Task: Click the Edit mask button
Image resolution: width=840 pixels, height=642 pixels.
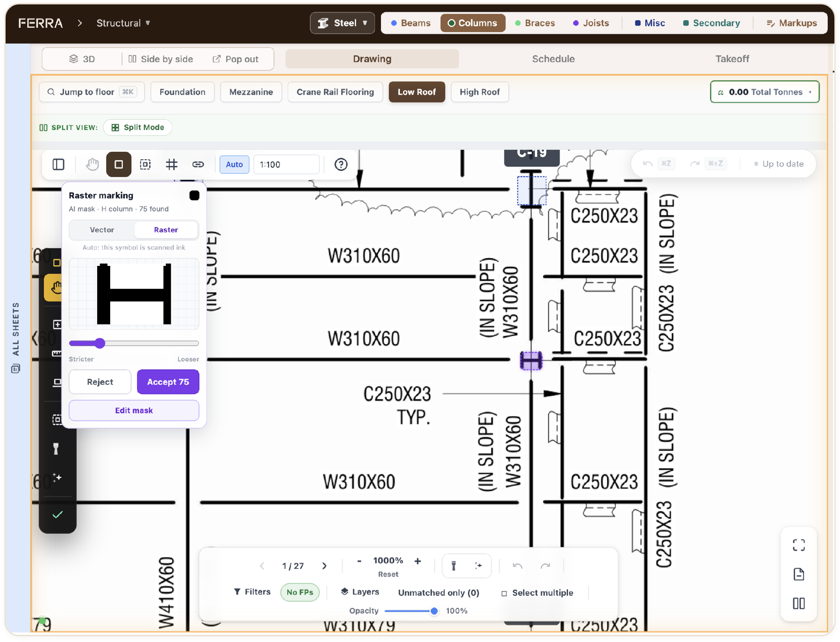Action: 134,410
